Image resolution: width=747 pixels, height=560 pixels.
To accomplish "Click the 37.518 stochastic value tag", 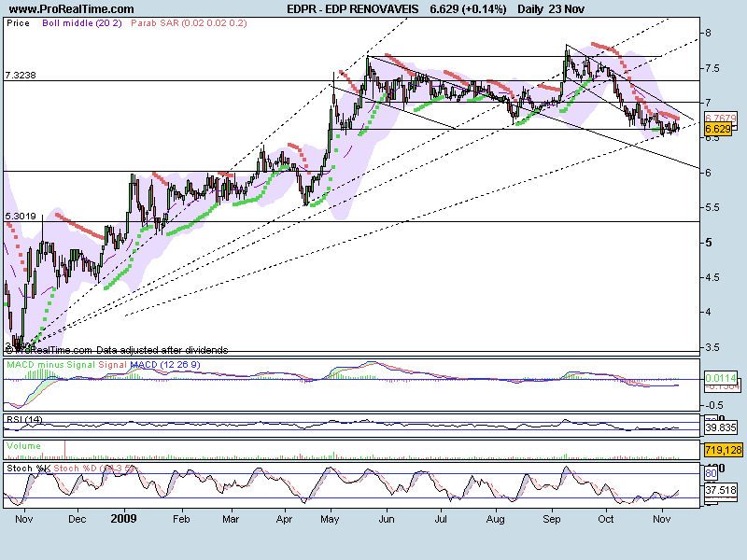I will [721, 490].
